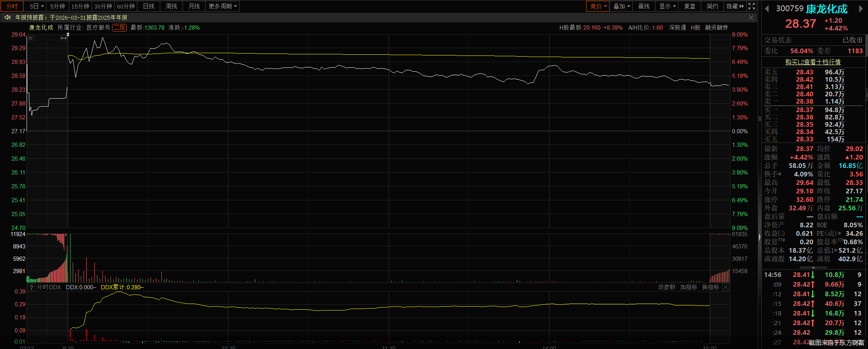Click the 涨停 price 32.60
The height and width of the screenshot is (349, 868).
(x=805, y=200)
